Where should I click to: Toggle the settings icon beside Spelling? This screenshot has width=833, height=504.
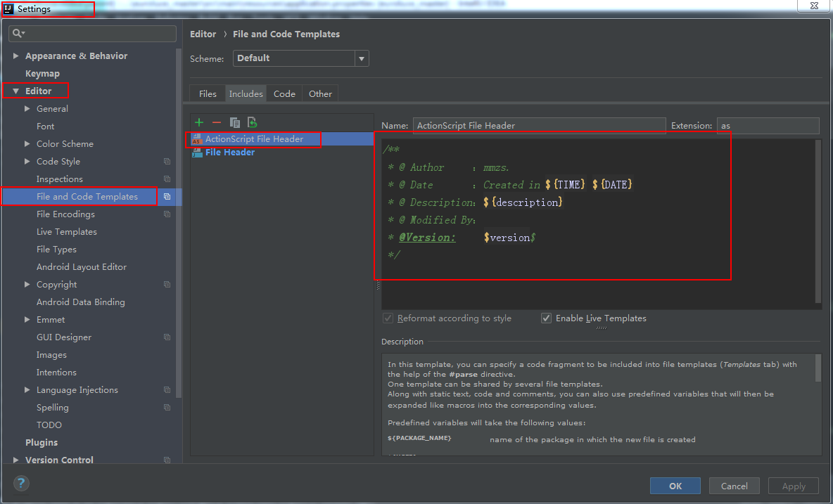[167, 407]
